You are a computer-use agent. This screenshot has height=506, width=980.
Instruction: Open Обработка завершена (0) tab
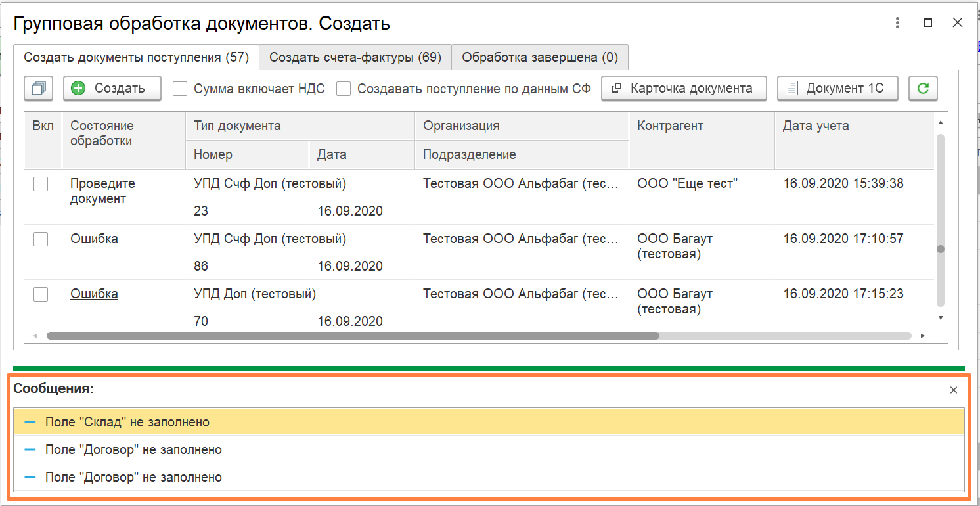pos(540,57)
